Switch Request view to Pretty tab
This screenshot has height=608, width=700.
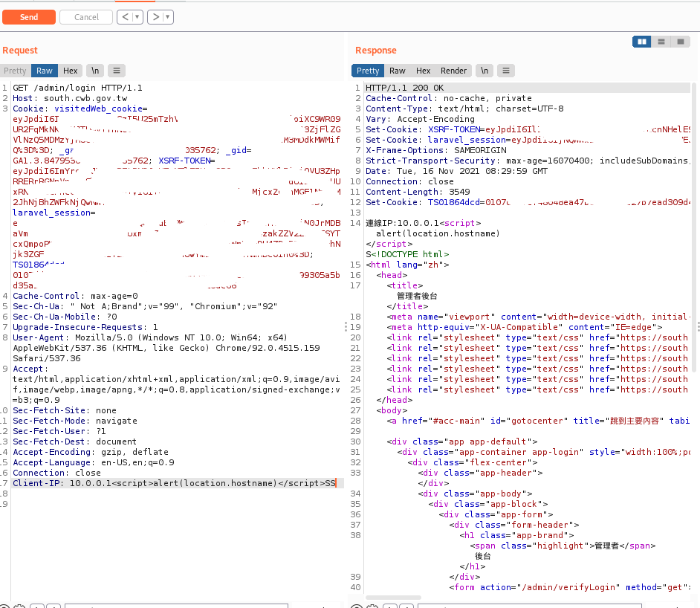click(x=15, y=71)
